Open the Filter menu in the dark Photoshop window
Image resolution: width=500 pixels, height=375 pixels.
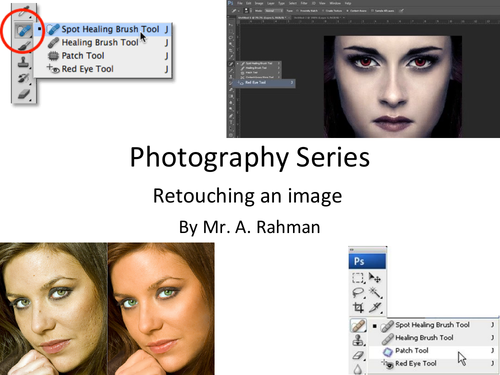[x=304, y=3]
